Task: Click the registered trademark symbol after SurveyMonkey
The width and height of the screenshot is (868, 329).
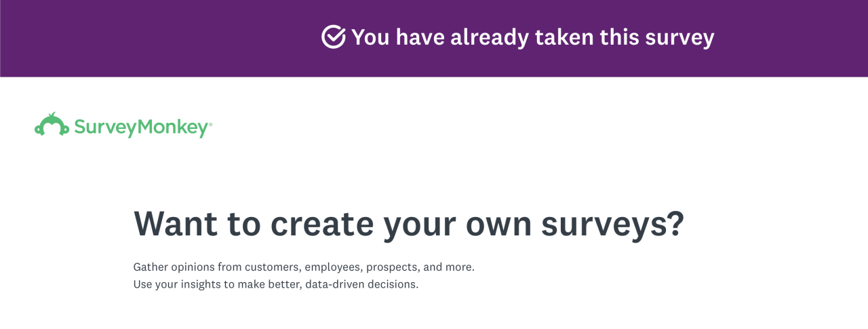Action: pos(210,124)
